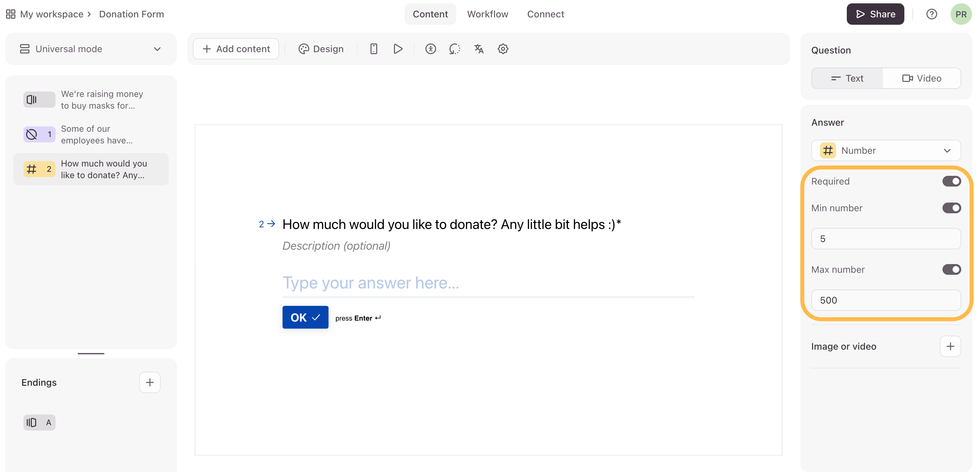Open form settings gear icon
Screen dimensions: 980x472
(503, 49)
